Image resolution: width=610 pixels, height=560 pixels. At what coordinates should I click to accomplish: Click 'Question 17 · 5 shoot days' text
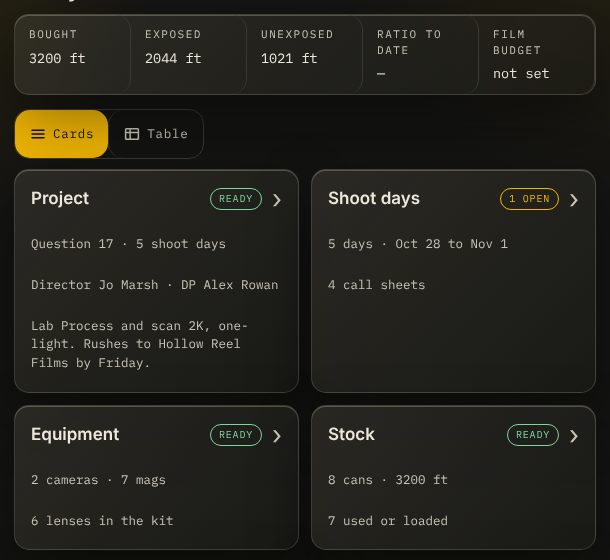pyautogui.click(x=128, y=244)
